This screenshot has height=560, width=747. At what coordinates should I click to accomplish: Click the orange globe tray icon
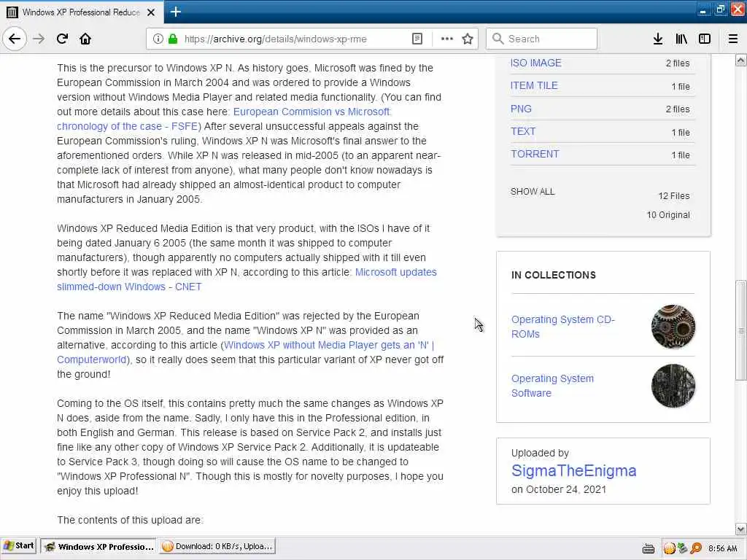click(x=670, y=548)
